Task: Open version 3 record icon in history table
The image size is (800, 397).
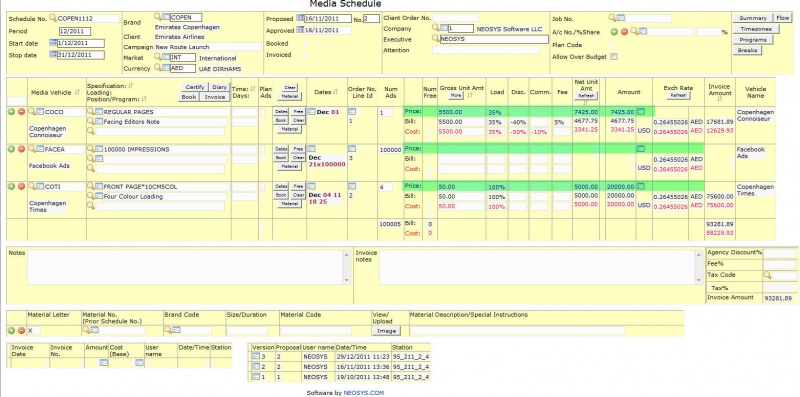Action: [x=256, y=356]
